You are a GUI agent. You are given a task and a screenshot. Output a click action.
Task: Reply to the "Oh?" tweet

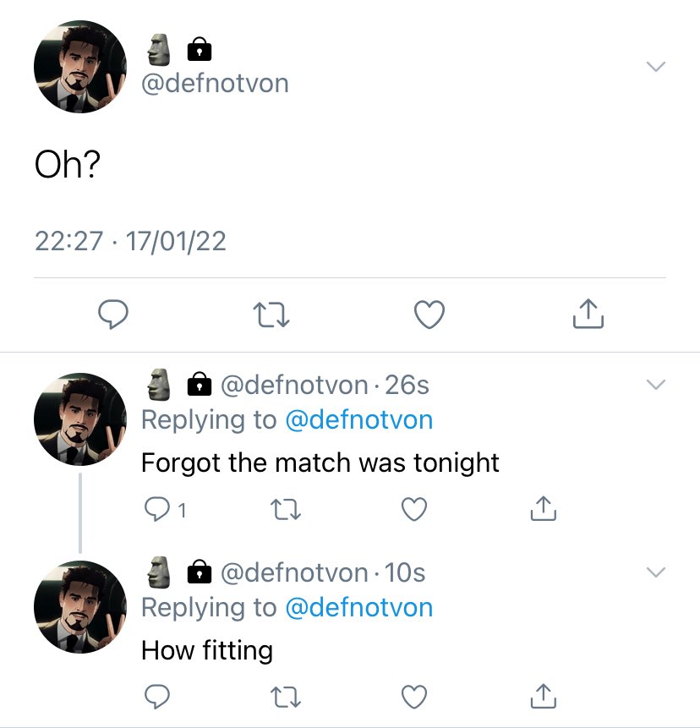tap(113, 315)
